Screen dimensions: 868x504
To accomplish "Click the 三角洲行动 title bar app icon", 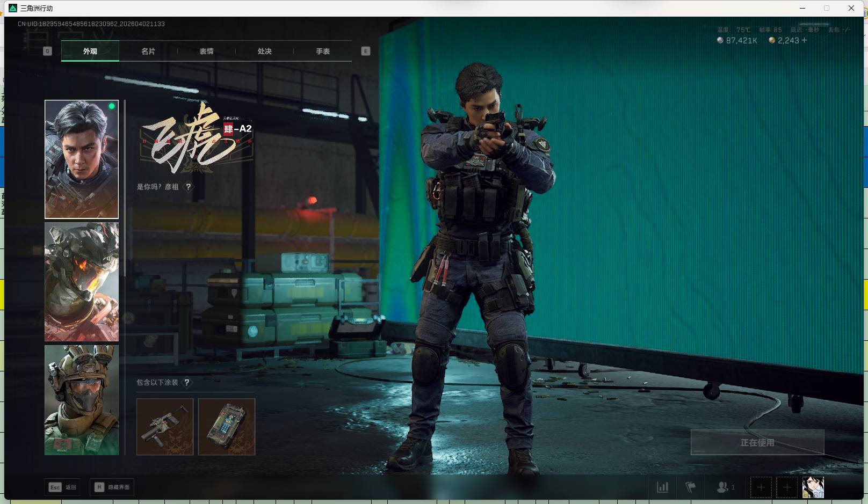I will (x=13, y=8).
